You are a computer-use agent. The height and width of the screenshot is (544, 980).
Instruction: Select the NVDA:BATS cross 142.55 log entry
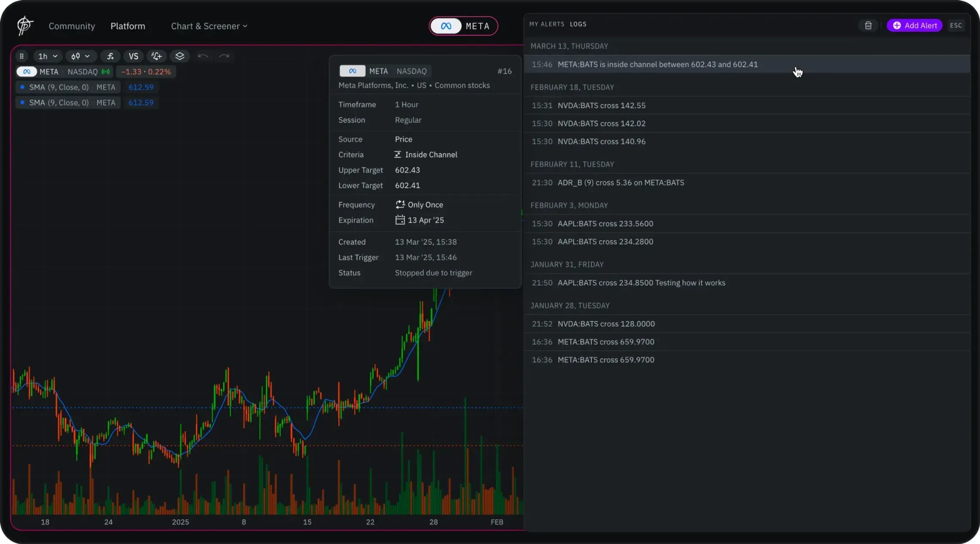point(601,105)
